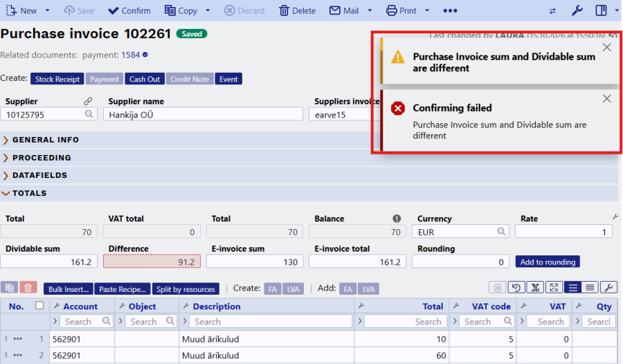
Task: Click the Account column search field
Action: [x=87, y=321]
